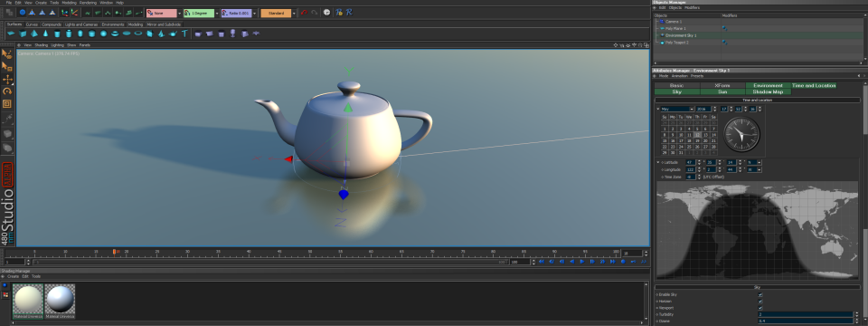Click the blue dot icon in Shading Manager
Image resolution: width=868 pixels, height=326 pixels.
[x=5, y=285]
